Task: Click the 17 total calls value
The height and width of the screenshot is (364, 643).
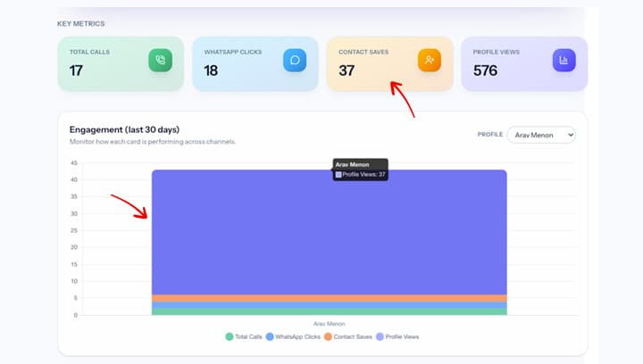Action: click(76, 70)
